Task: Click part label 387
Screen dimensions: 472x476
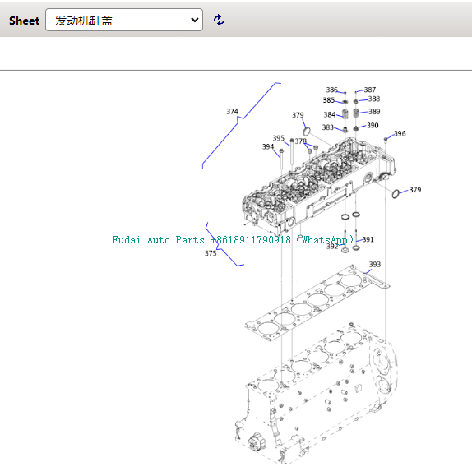Action: point(370,90)
